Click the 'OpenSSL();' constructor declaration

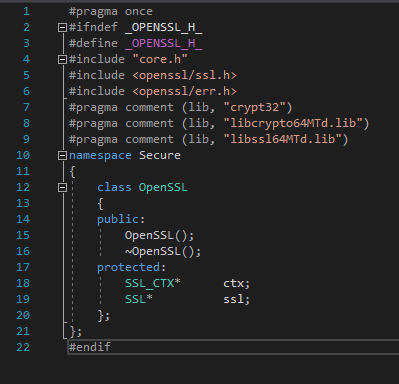click(159, 236)
